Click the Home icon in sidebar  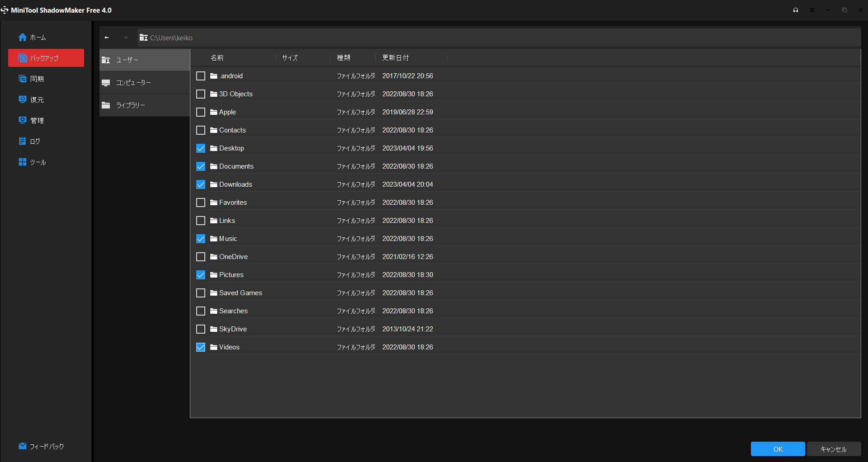tap(23, 38)
